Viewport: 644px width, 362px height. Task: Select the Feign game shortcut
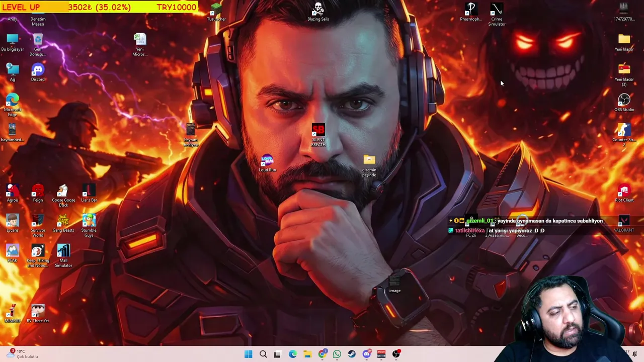point(38,193)
